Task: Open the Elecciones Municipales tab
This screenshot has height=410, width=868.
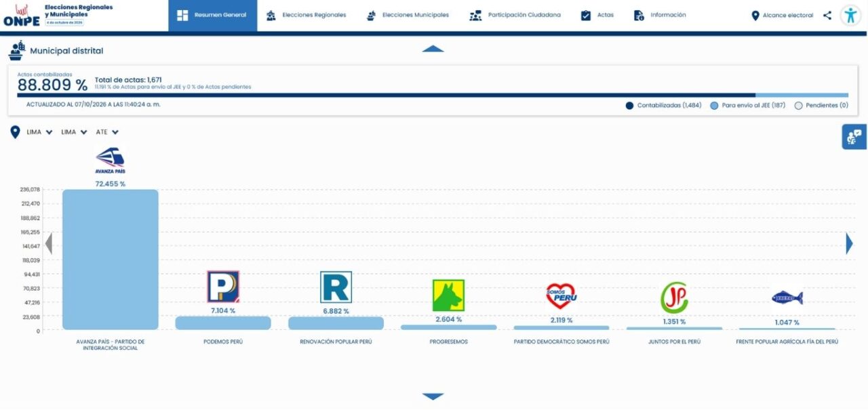Action: (x=408, y=15)
